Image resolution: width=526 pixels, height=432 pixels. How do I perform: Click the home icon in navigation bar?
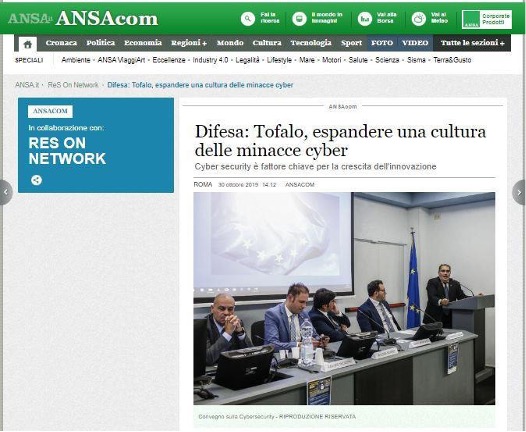(x=28, y=44)
